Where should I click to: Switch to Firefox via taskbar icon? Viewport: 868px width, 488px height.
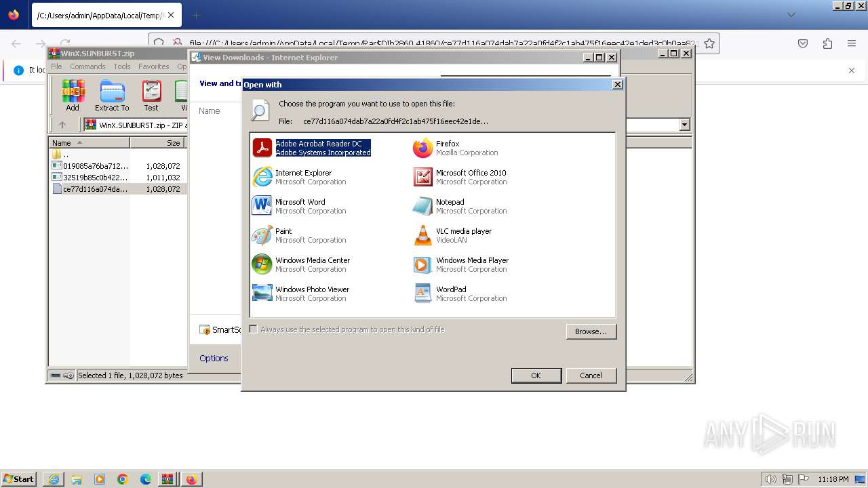(192, 479)
